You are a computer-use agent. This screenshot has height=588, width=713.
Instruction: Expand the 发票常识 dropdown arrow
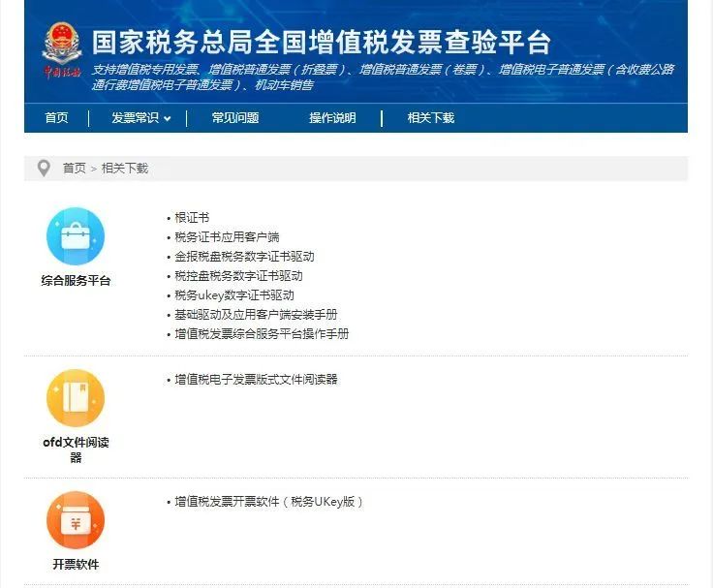coord(168,119)
